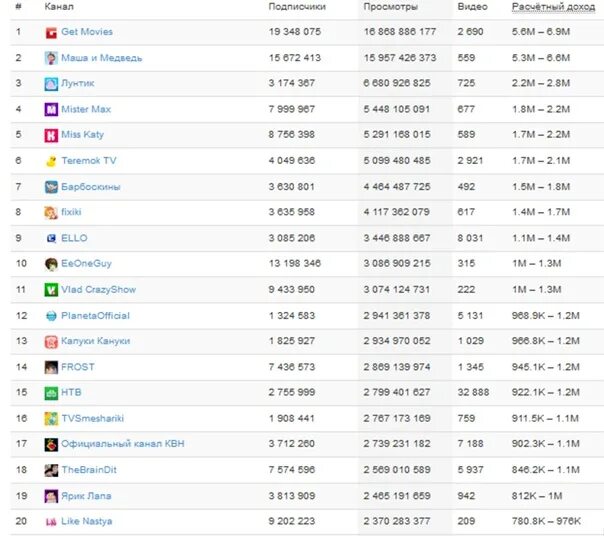Click the Mister Max purple M icon
Image resolution: width=604 pixels, height=536 pixels.
51,110
